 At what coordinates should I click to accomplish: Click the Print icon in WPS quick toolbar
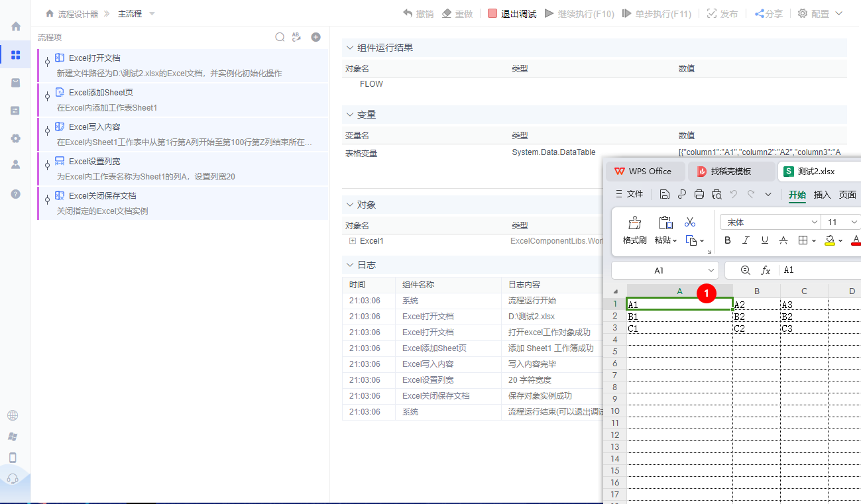[699, 193]
